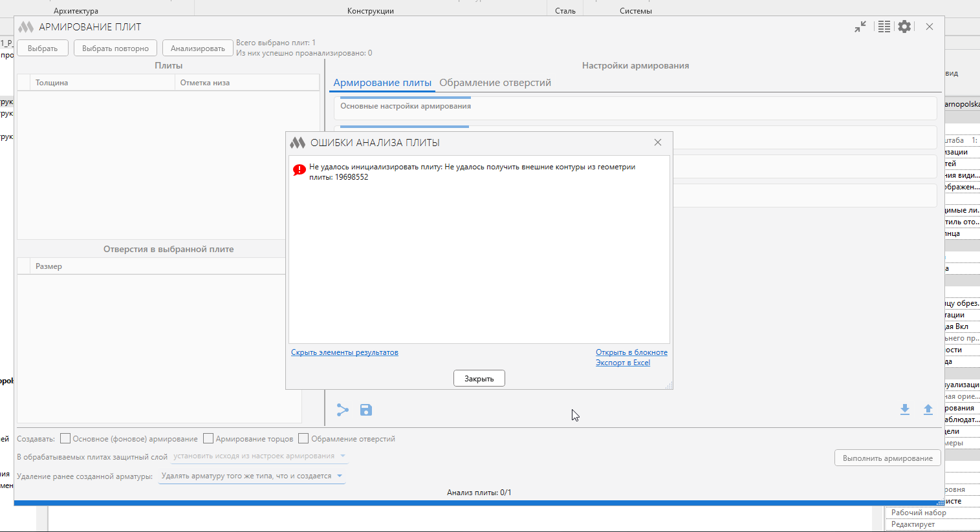Viewport: 980px width, 532px height.
Task: Close the plate analysis errors dialog
Action: 658,142
